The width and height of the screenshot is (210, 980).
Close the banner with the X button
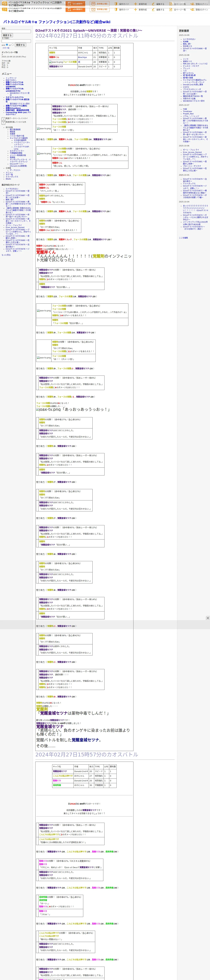point(208,618)
